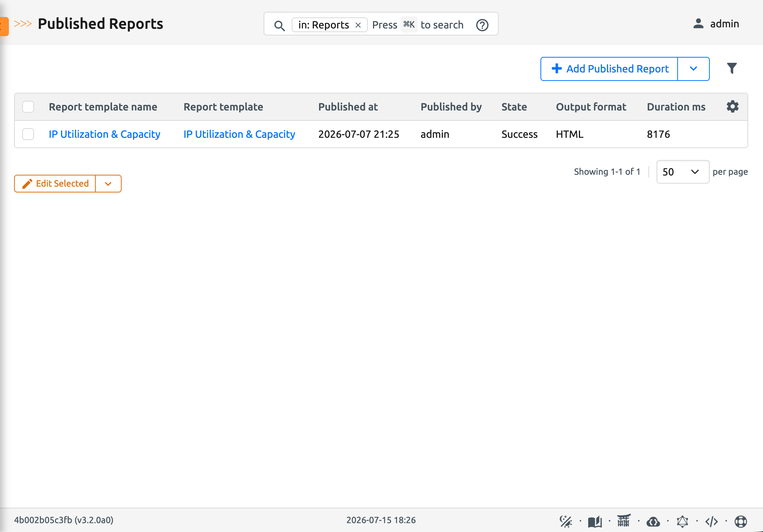
Task: Open the help lifebuoy icon in footer
Action: [741, 521]
